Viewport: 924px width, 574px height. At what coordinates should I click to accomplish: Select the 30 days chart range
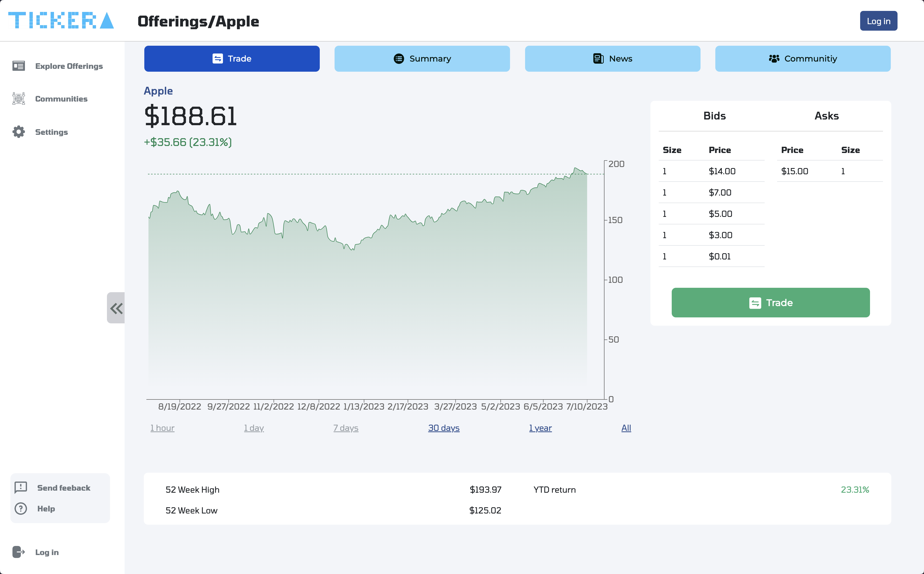pos(444,428)
